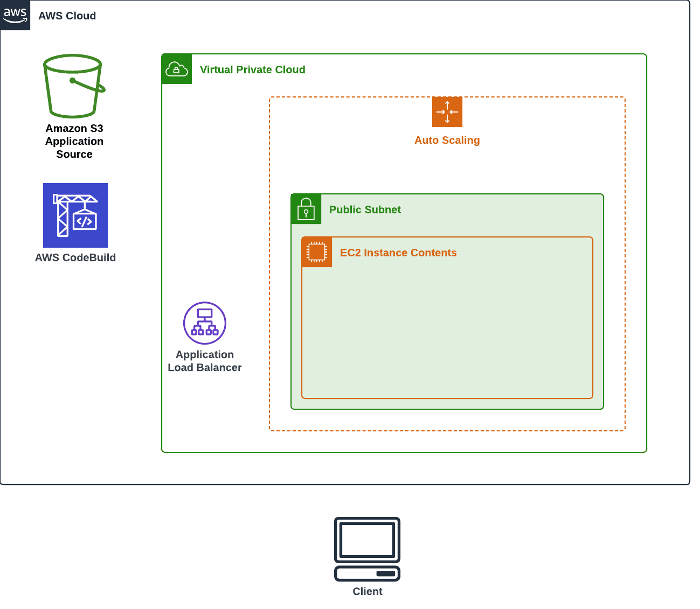Click the AWS logo icon
The height and width of the screenshot is (609, 700).
pos(15,15)
